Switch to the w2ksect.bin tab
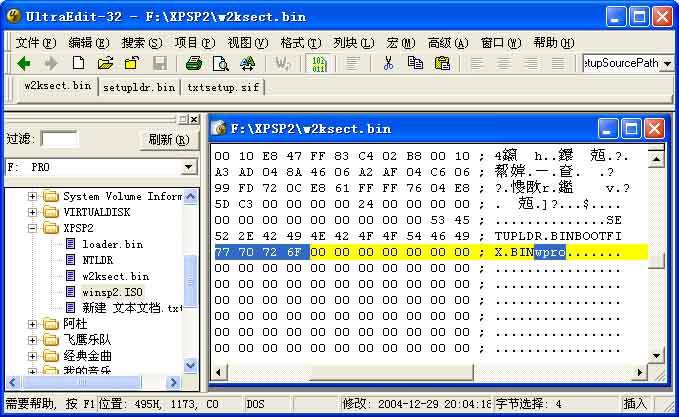This screenshot has height=417, width=679. click(58, 86)
